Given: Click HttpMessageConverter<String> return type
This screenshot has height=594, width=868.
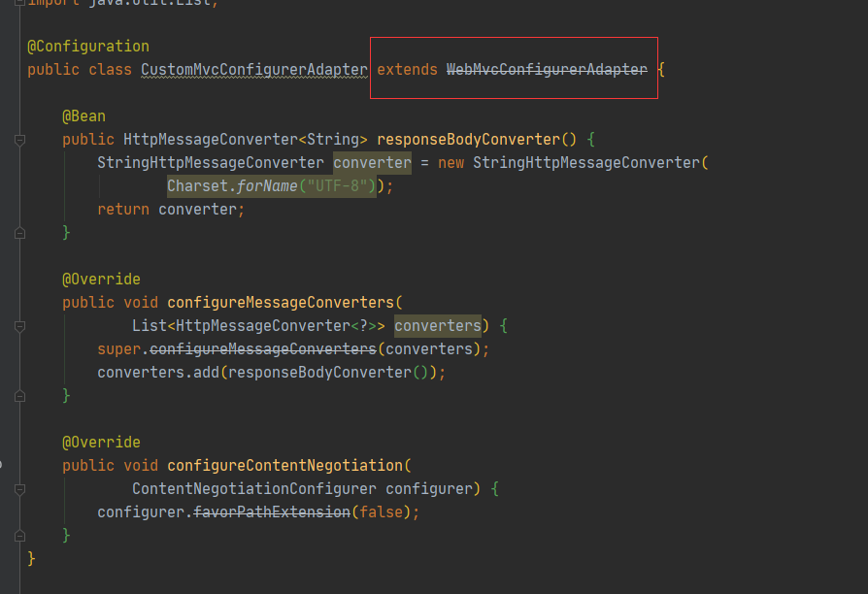Looking at the screenshot, I should tap(246, 140).
